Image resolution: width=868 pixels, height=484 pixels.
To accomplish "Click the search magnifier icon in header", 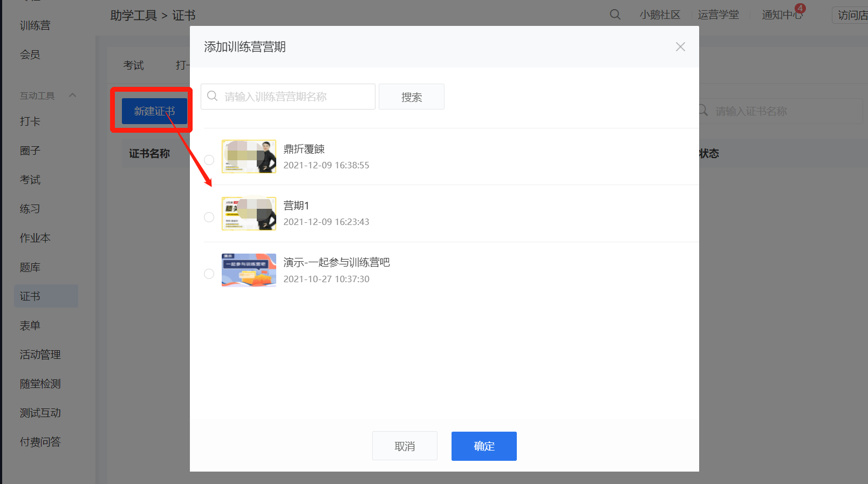I will pyautogui.click(x=615, y=15).
